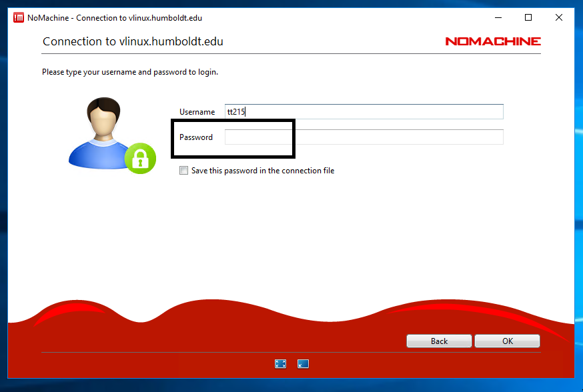Focus the Username input field
The height and width of the screenshot is (392, 583).
(x=364, y=111)
